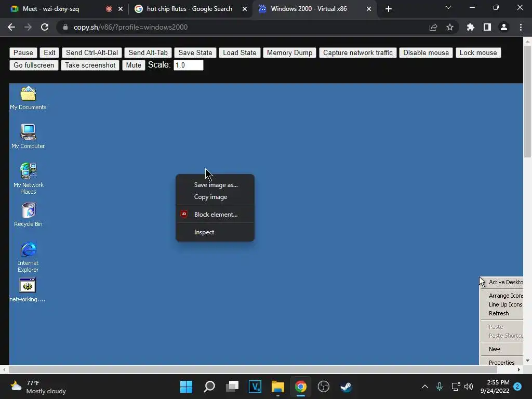The image size is (532, 399).
Task: Open Chrome profile avatar
Action: pos(504,27)
